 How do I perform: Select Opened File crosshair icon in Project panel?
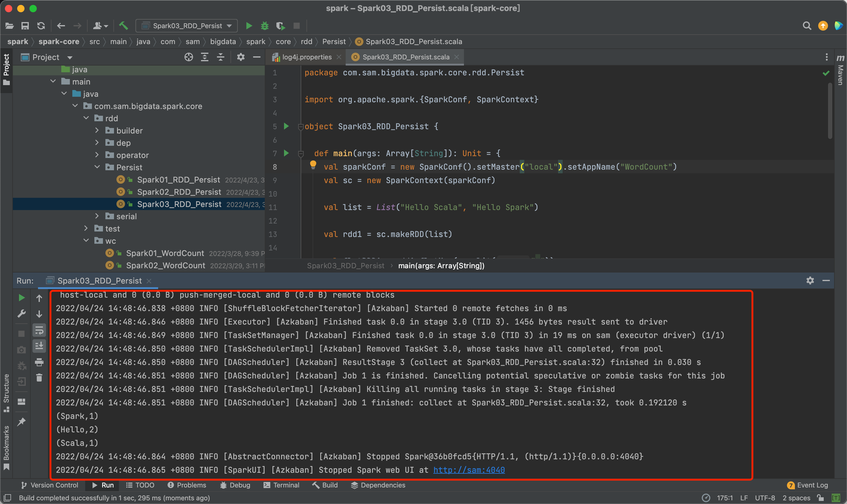189,57
